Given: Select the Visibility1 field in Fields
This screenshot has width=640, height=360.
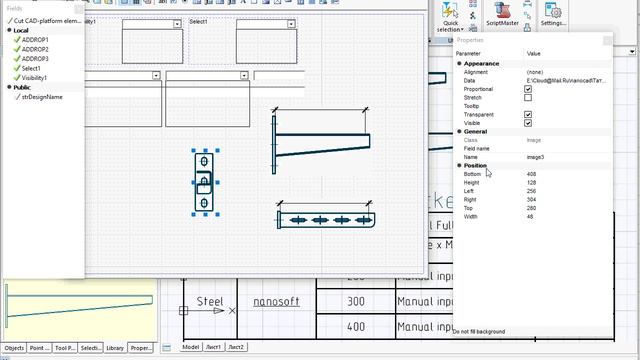Looking at the screenshot, I should [x=34, y=78].
